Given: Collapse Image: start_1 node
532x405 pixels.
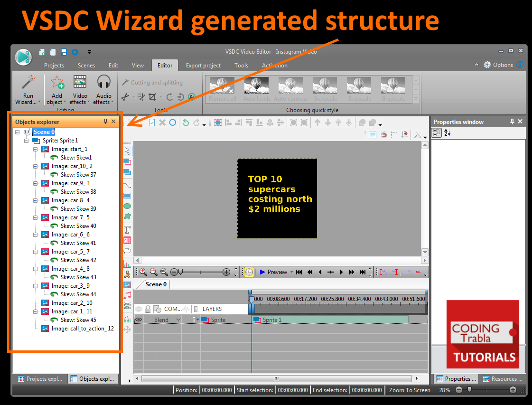Looking at the screenshot, I should pos(35,149).
